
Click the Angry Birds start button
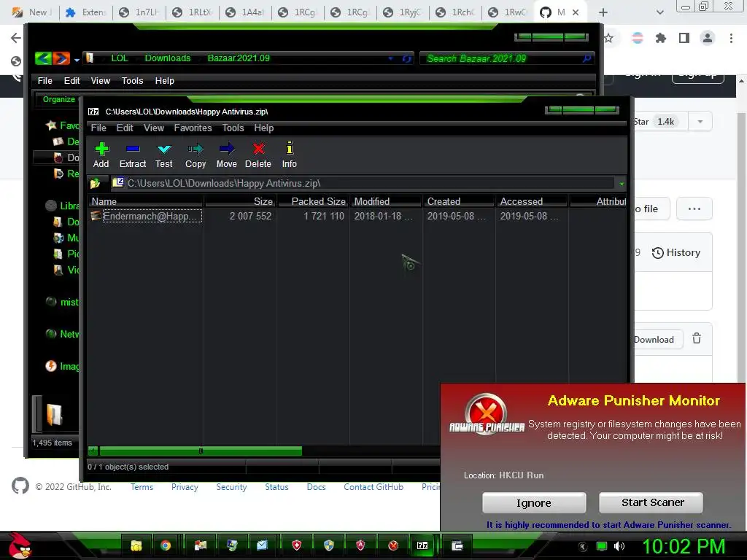tap(20, 545)
